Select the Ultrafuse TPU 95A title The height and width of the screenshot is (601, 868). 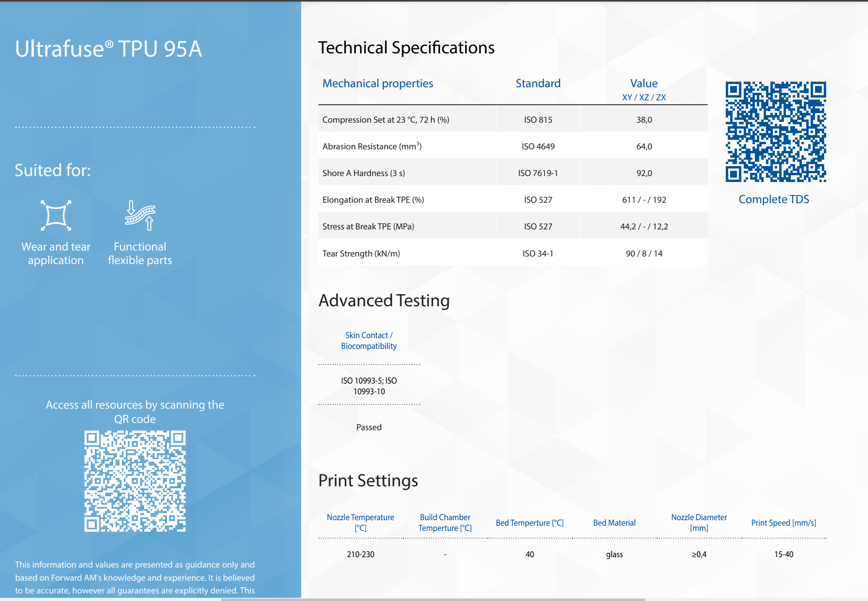108,49
